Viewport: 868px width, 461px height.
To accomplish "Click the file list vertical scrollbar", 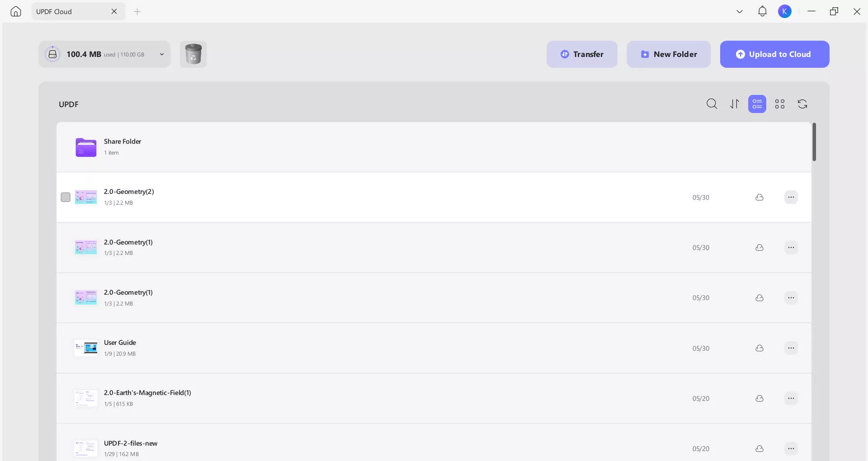I will (814, 142).
